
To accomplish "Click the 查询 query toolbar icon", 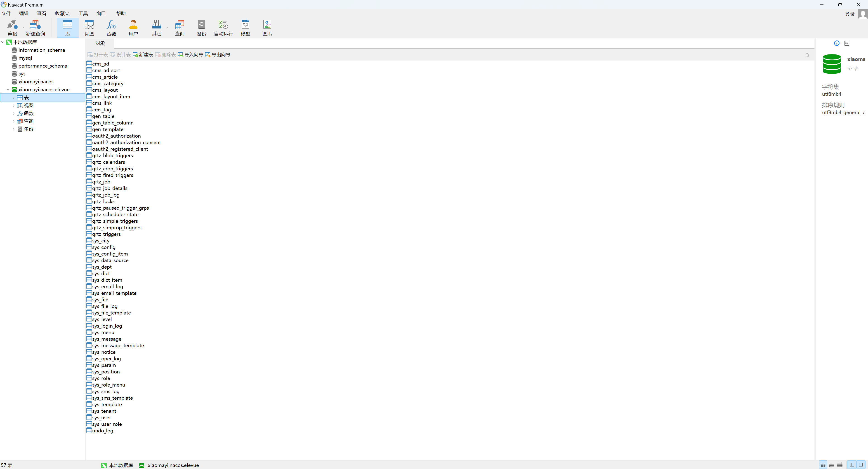I will 180,28.
